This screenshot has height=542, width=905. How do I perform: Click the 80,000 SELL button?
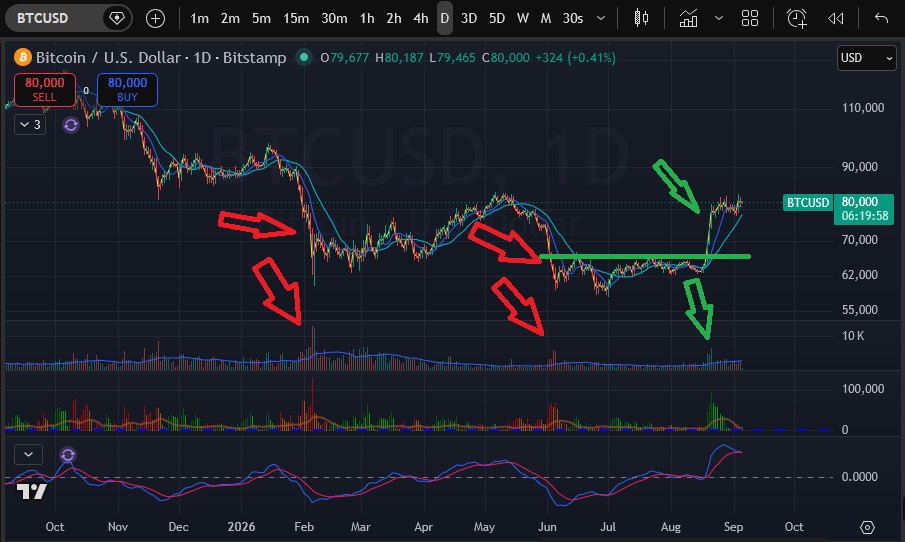44,89
